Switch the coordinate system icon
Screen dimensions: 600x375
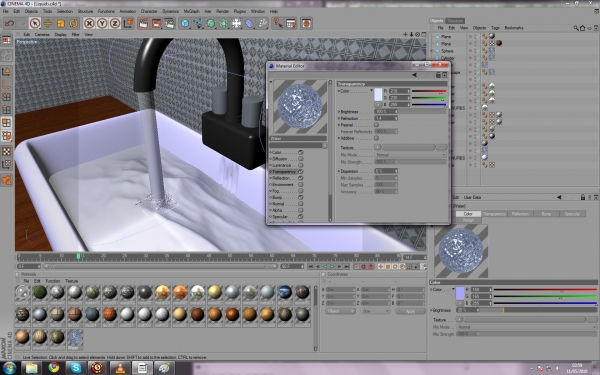128,23
